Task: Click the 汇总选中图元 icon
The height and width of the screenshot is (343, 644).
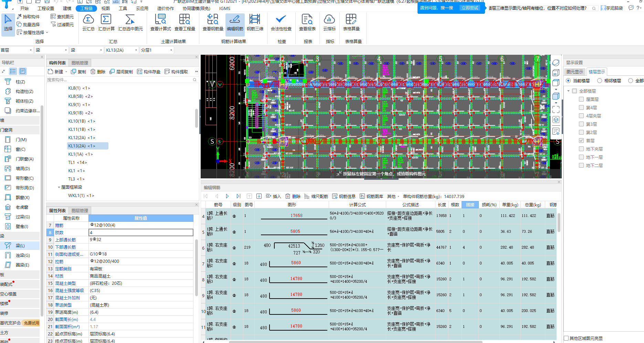Action: 130,23
